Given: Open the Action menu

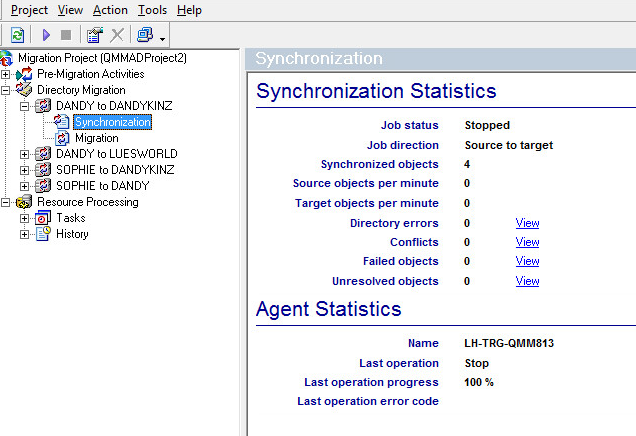Looking at the screenshot, I should [x=110, y=10].
